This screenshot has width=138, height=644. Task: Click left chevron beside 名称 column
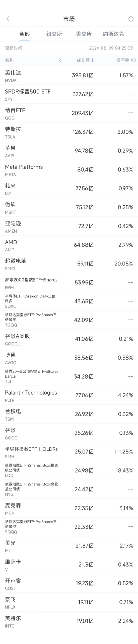pyautogui.click(x=60, y=60)
